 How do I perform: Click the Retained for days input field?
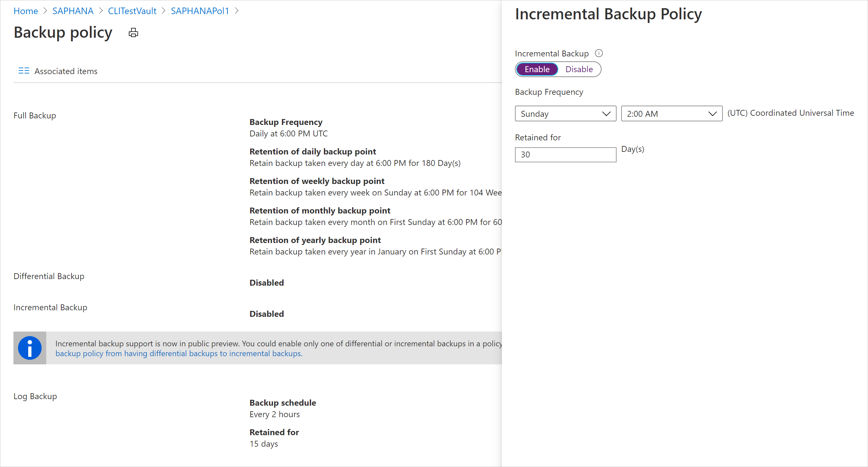pyautogui.click(x=565, y=154)
